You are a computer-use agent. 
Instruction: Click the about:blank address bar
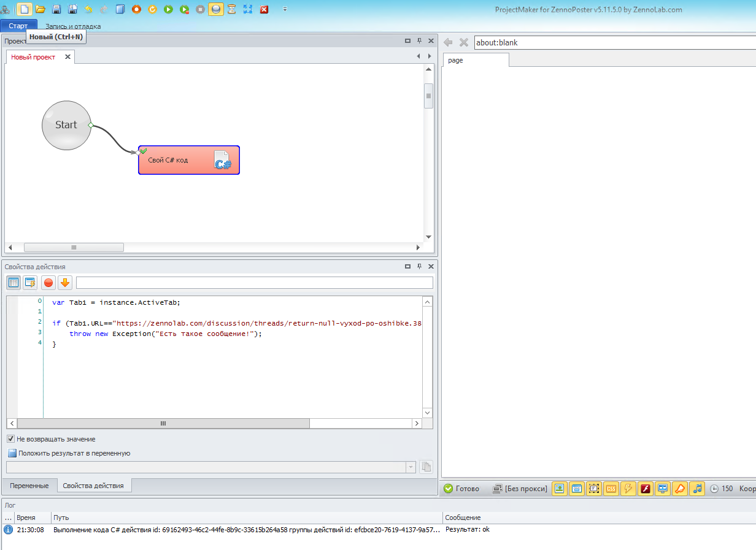(615, 42)
